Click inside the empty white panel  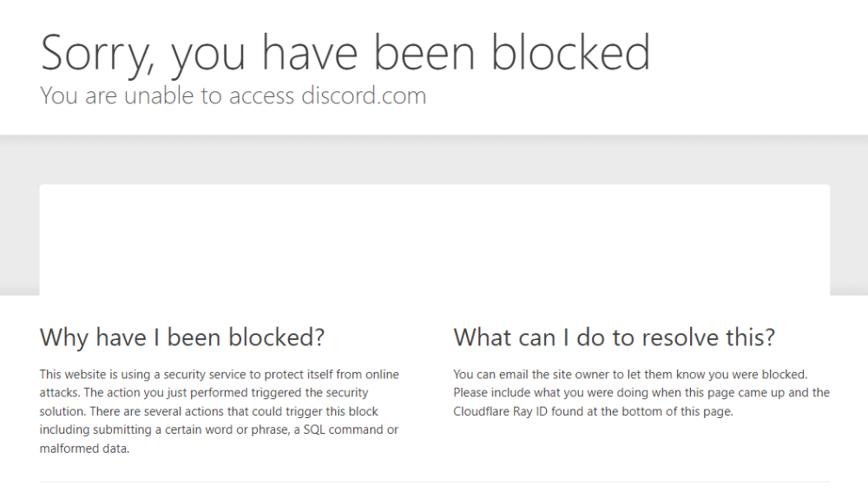(434, 239)
